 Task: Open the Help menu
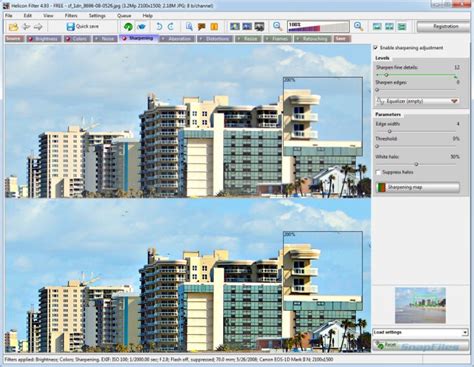coord(147,16)
